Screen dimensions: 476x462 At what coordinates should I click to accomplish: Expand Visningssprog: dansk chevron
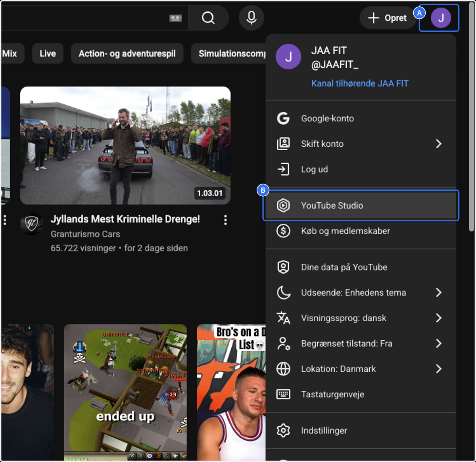[x=439, y=318]
